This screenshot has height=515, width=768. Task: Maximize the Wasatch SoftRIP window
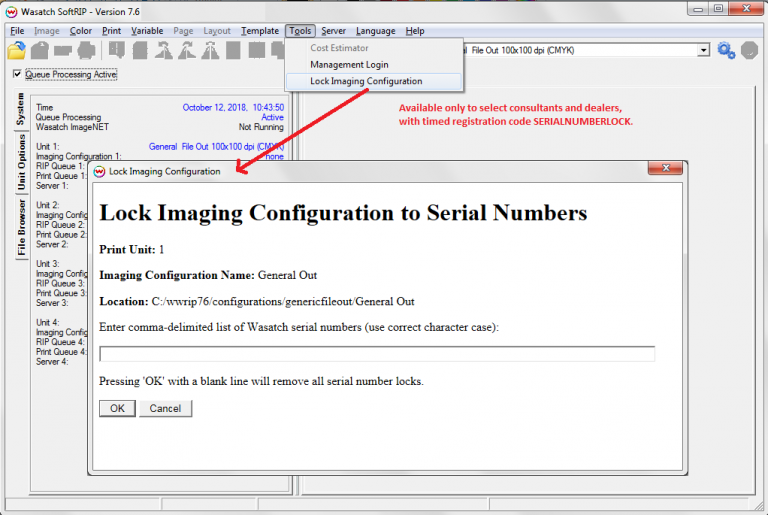click(718, 8)
